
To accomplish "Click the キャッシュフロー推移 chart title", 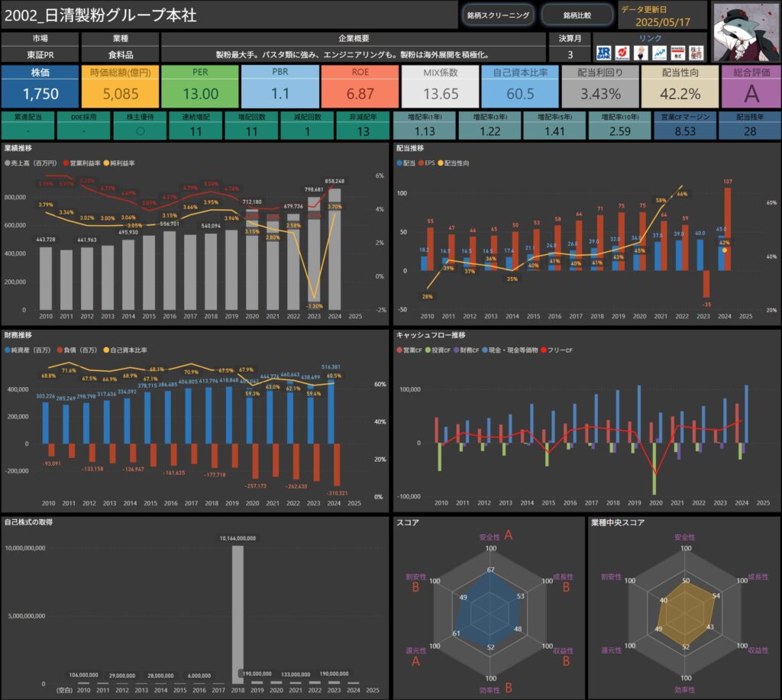I will (x=431, y=335).
